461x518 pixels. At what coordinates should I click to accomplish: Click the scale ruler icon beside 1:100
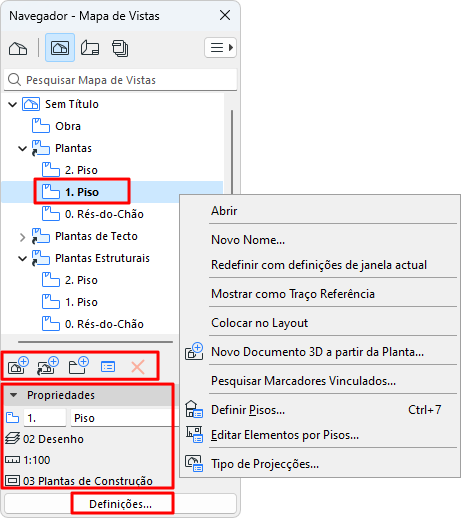point(13,460)
